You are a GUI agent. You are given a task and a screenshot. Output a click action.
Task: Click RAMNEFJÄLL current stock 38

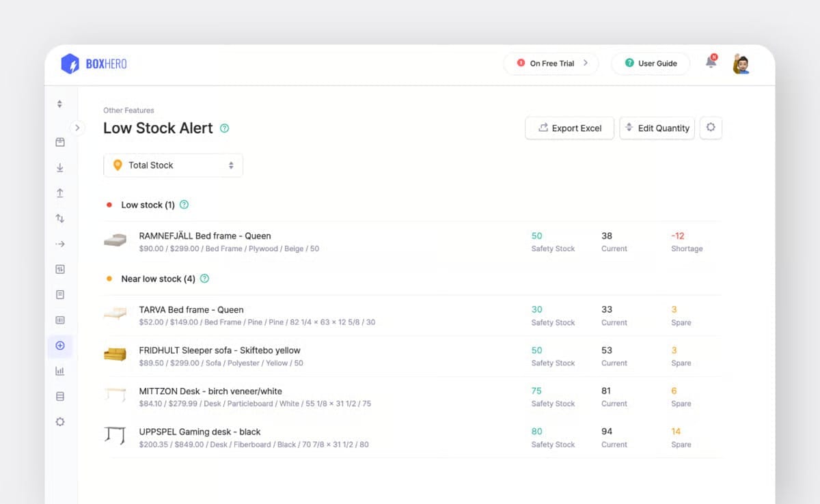point(607,236)
